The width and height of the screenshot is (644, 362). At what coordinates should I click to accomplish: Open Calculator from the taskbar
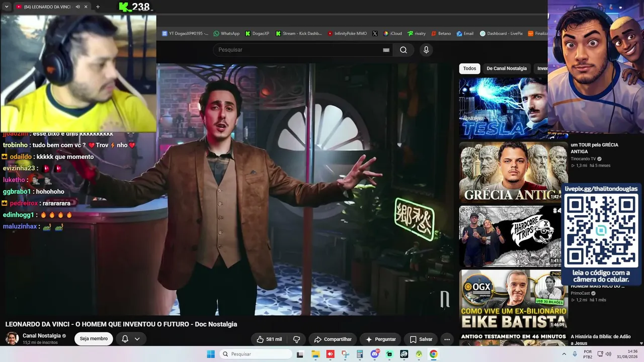pos(360,354)
